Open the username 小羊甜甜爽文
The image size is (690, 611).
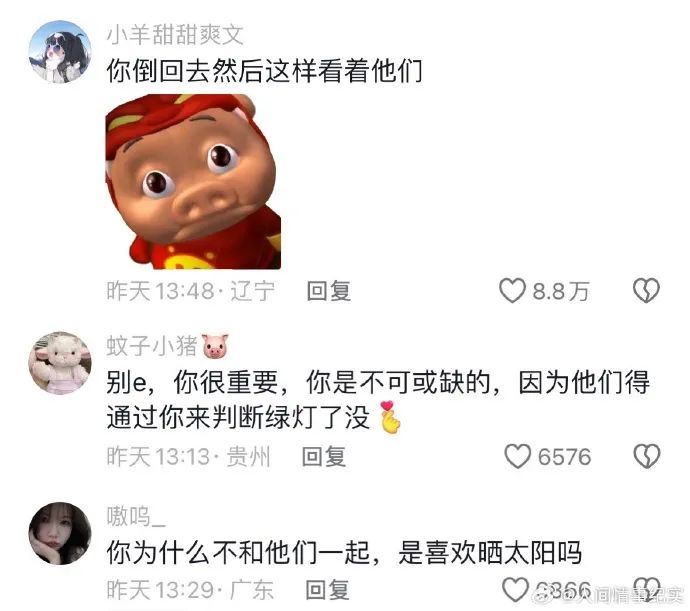coord(175,35)
